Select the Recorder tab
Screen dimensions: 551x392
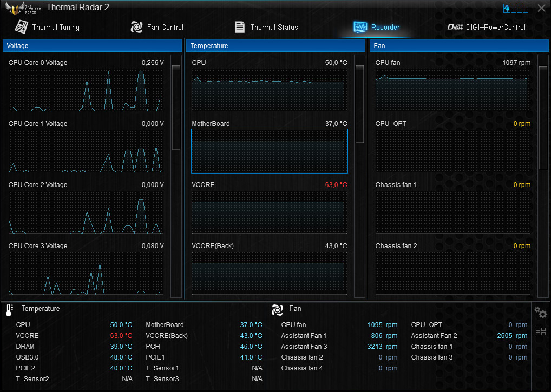click(376, 27)
